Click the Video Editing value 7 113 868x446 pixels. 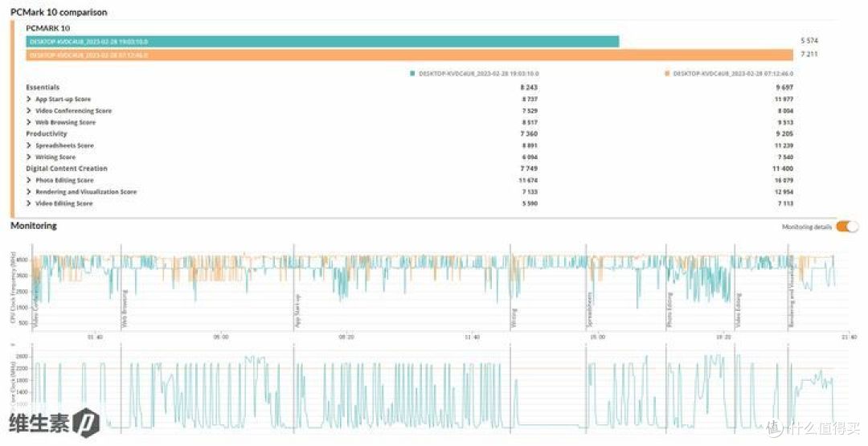785,203
